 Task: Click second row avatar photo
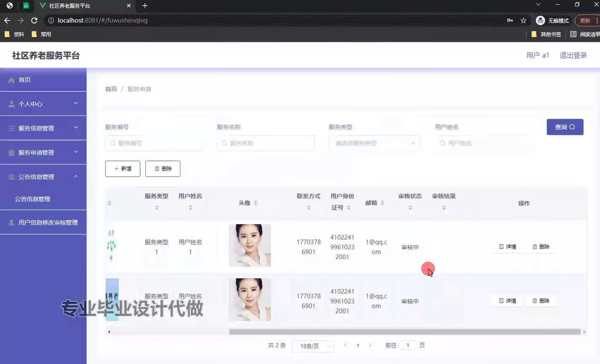[250, 300]
